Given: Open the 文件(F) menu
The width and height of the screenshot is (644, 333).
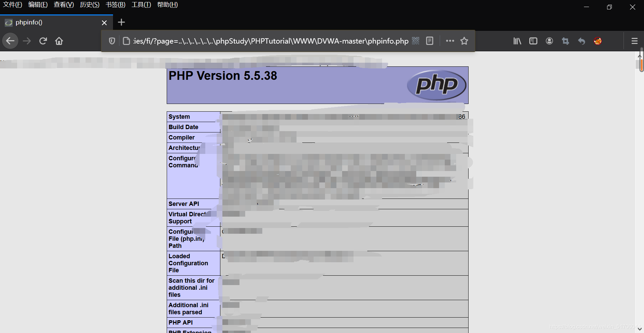Looking at the screenshot, I should pos(12,5).
